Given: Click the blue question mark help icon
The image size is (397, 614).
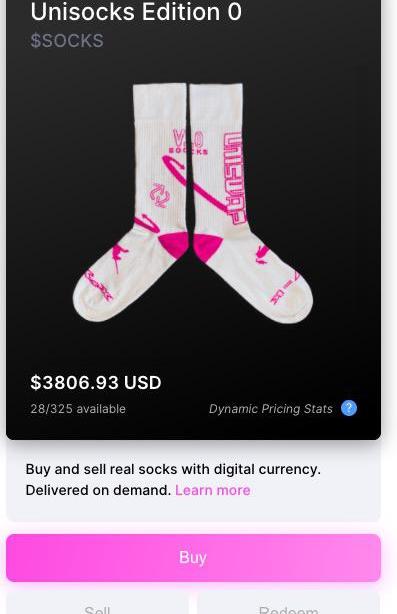Looking at the screenshot, I should (348, 408).
